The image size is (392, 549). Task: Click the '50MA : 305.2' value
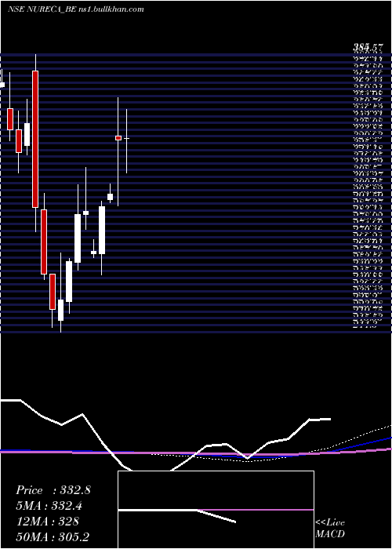point(53,537)
